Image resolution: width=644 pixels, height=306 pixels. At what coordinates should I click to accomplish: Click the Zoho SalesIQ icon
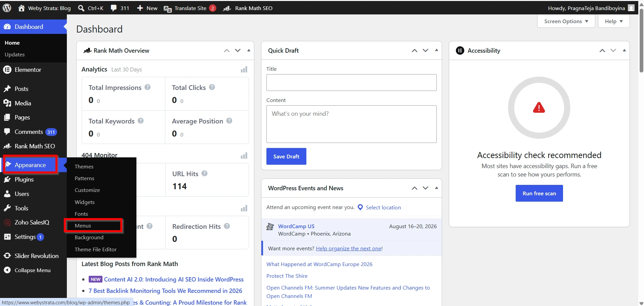7,222
